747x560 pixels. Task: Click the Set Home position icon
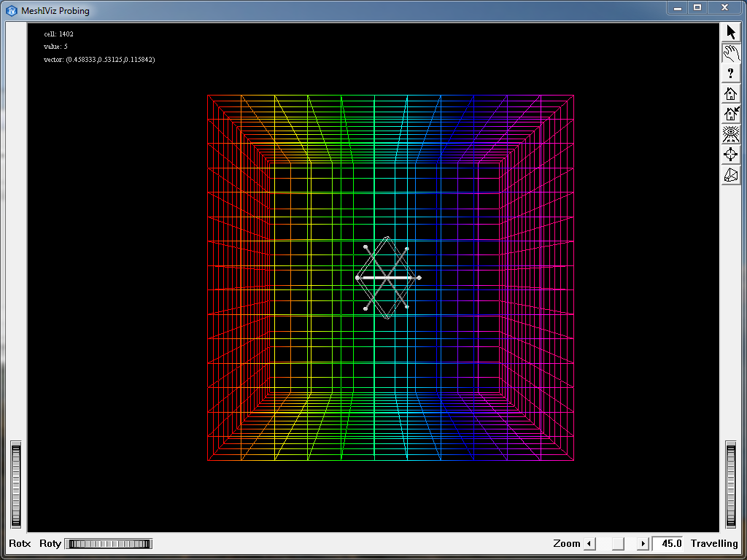pyautogui.click(x=731, y=114)
